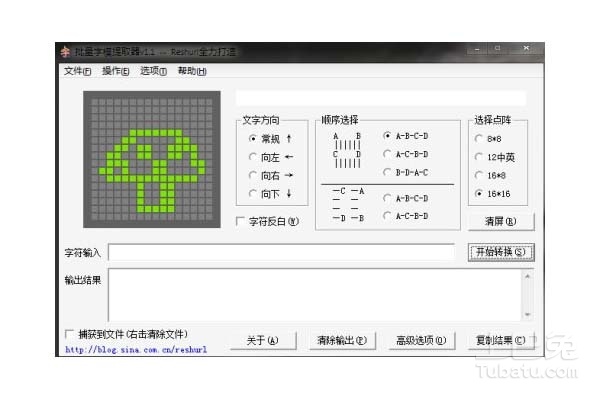Close the window
The height and width of the screenshot is (400, 600).
[x=526, y=49]
